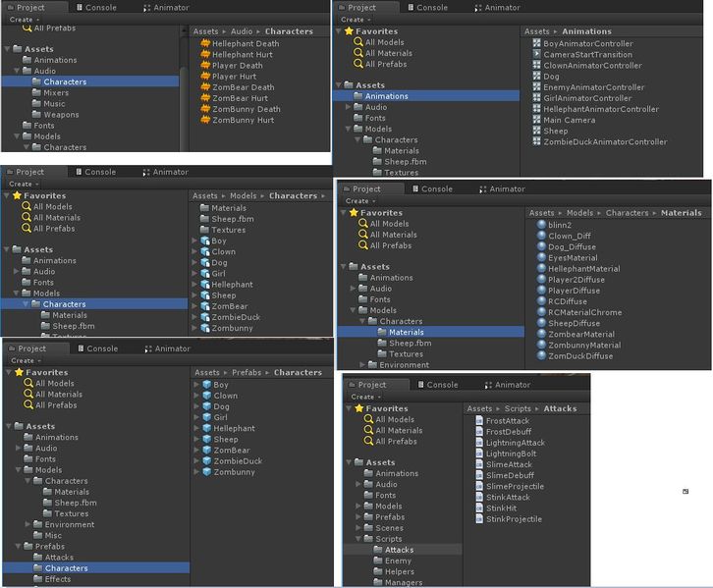Expand the Boy model arrow in Models Characters list
The width and height of the screenshot is (713, 588).
tap(194, 241)
